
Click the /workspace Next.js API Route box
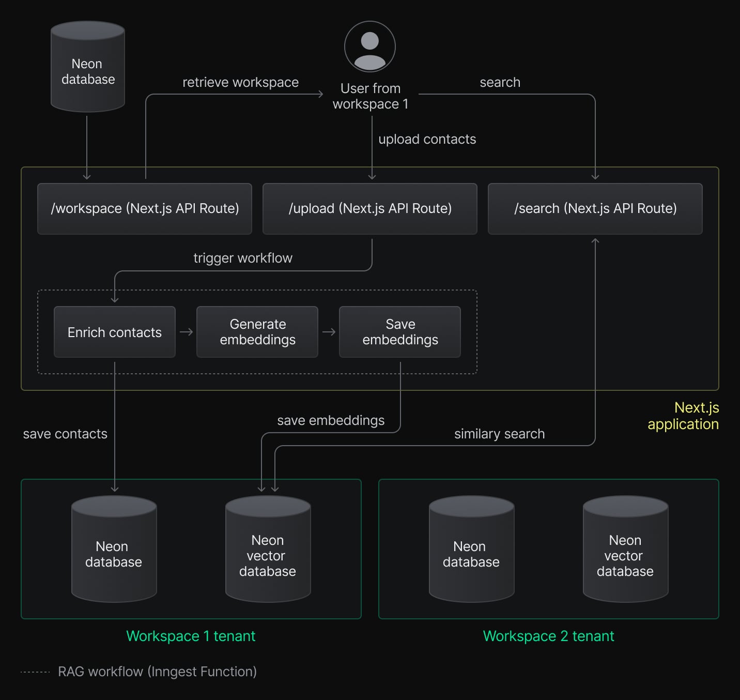(x=145, y=208)
